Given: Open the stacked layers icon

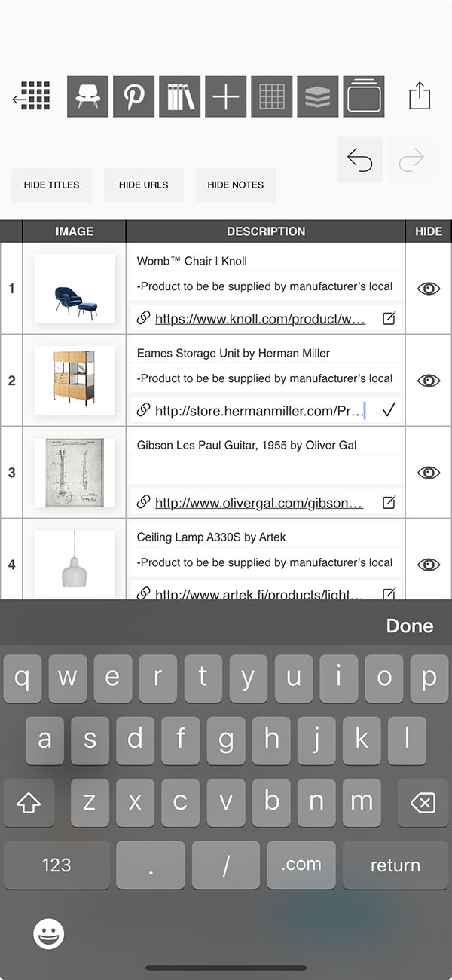Looking at the screenshot, I should point(318,96).
